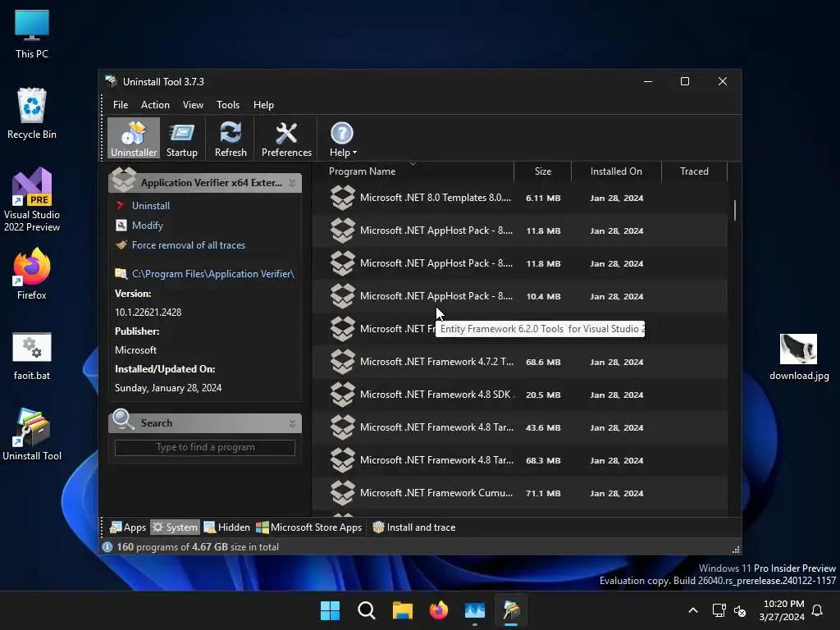Screen dimensions: 840x630
Task: Collapse the Search panel chevron
Action: click(x=293, y=423)
